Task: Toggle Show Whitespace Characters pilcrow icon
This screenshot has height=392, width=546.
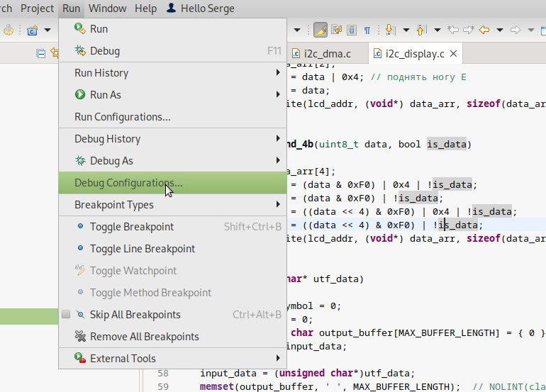Action: coord(367,30)
